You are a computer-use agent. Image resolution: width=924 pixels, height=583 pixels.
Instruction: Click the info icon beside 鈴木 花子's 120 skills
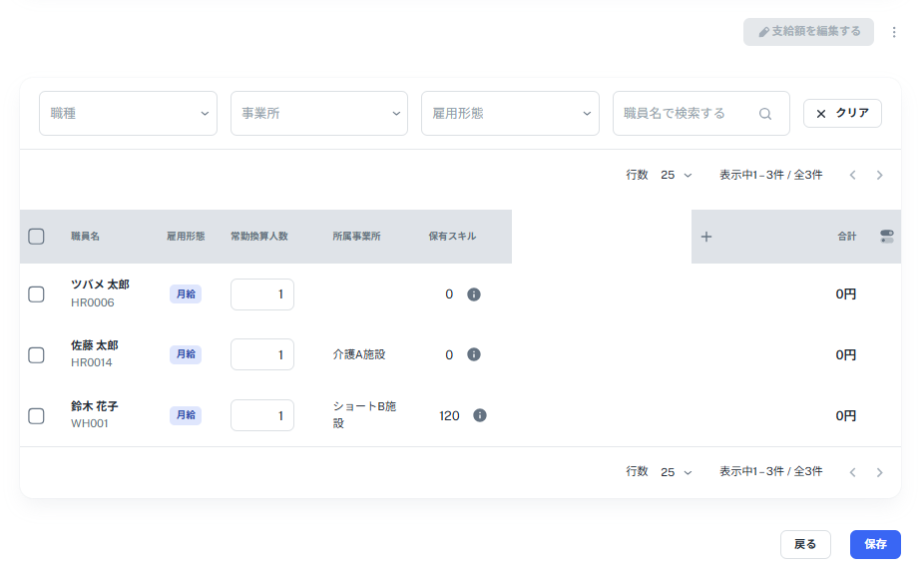(478, 414)
